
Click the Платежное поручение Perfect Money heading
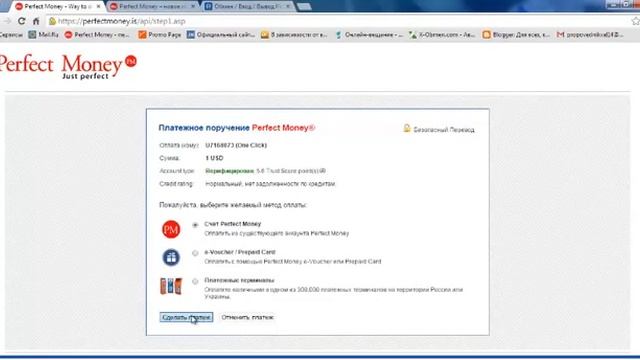click(x=237, y=128)
